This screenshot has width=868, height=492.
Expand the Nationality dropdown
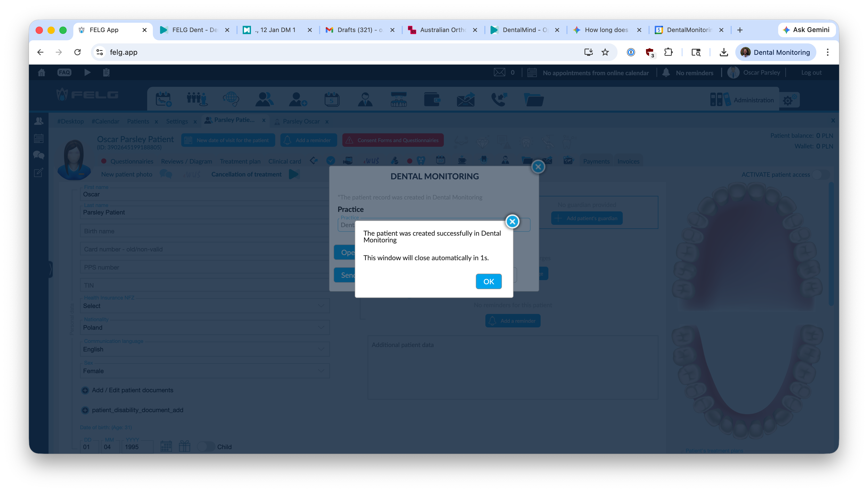tap(204, 327)
